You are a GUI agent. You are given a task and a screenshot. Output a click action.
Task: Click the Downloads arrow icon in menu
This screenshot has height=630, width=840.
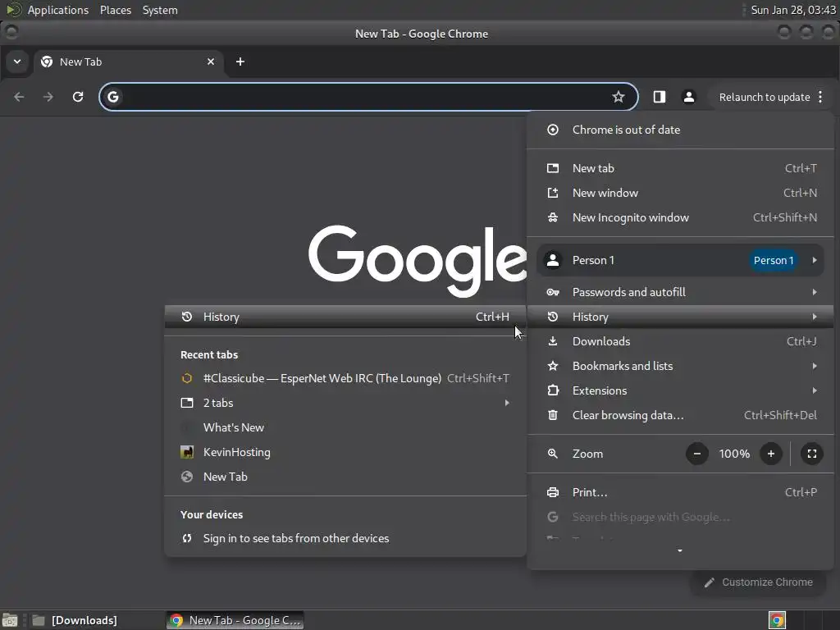tap(552, 341)
